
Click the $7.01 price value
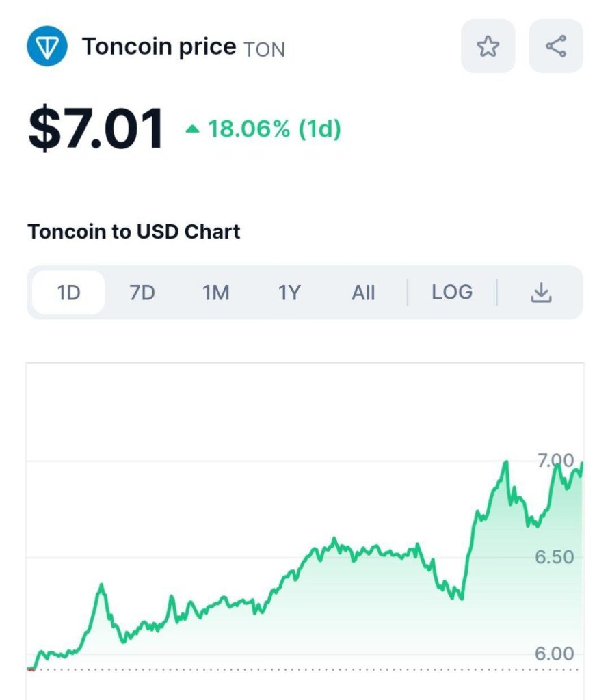click(x=96, y=128)
